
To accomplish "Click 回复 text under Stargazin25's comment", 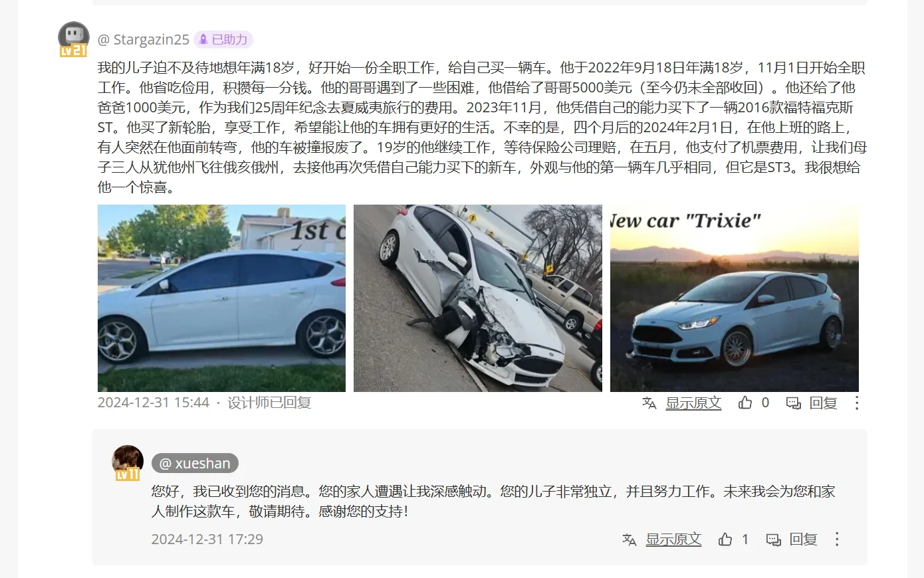I will (x=823, y=403).
